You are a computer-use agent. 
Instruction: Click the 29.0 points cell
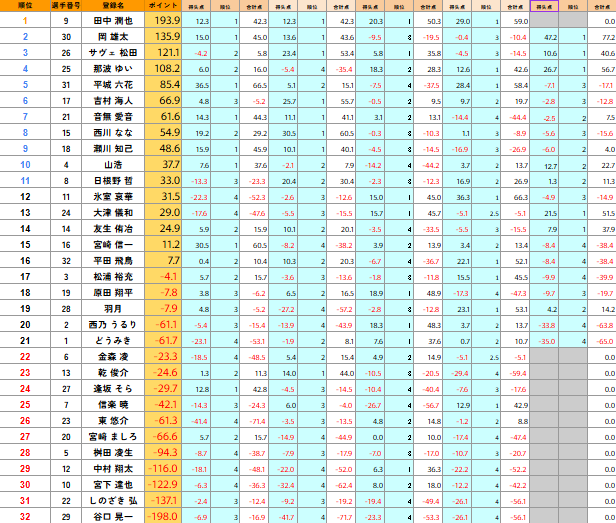(x=163, y=213)
